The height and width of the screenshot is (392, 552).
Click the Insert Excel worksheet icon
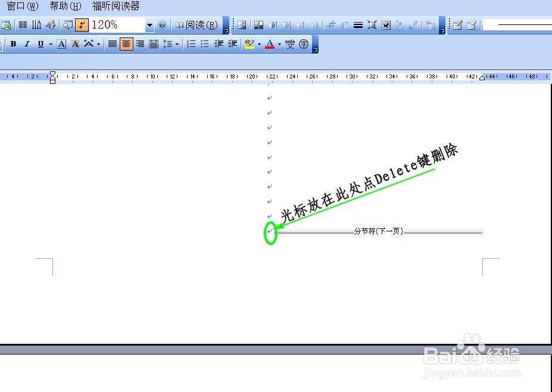[x=5, y=25]
